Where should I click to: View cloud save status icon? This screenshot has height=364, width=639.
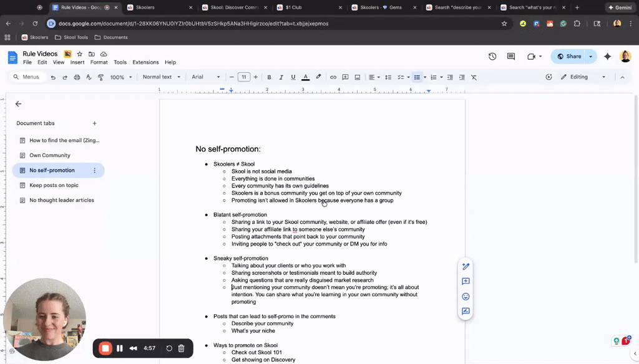click(104, 54)
